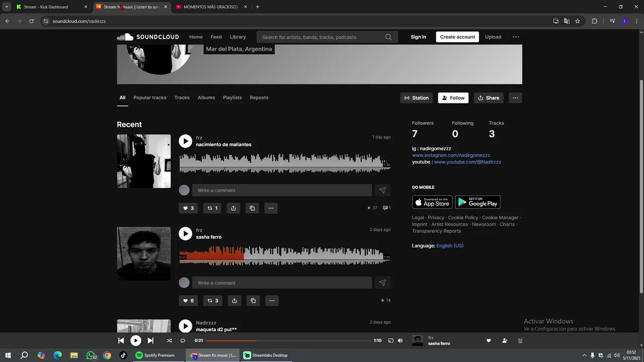Seek in sasha ferro waveform
The width and height of the screenshot is (644, 362).
tap(285, 255)
